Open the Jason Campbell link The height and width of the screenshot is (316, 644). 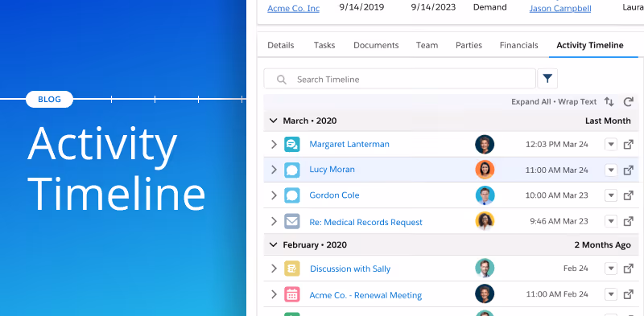[x=560, y=8]
